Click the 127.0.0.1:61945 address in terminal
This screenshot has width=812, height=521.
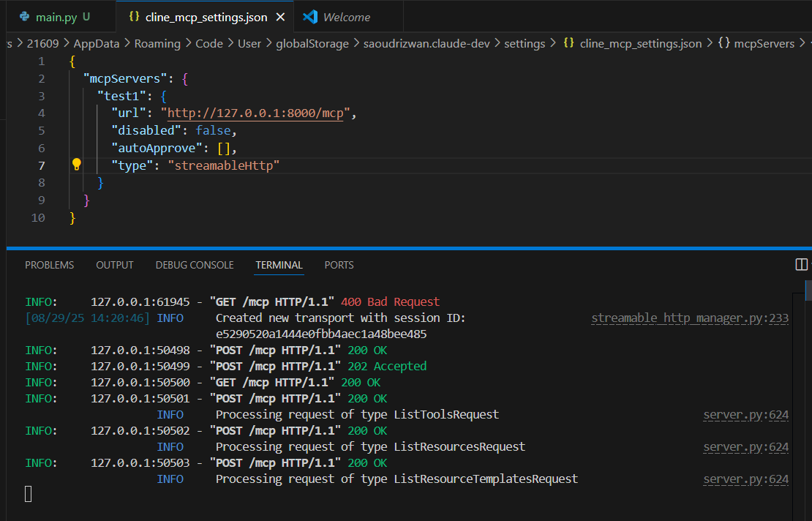coord(140,302)
